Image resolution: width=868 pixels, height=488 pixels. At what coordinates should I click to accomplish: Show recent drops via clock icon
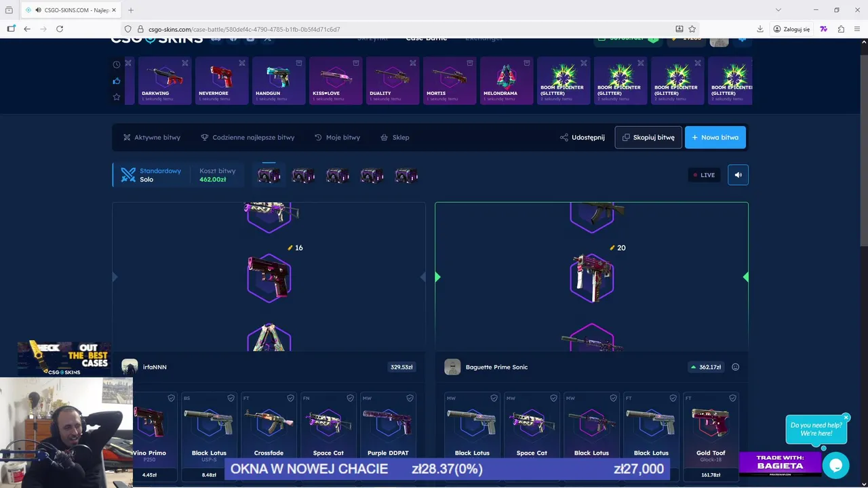117,64
